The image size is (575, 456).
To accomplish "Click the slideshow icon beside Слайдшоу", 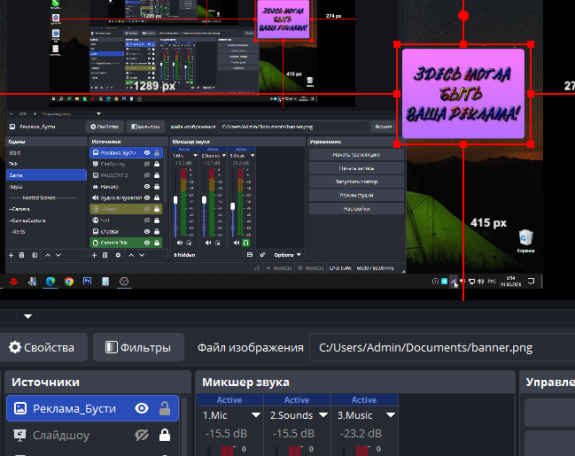I will point(20,435).
